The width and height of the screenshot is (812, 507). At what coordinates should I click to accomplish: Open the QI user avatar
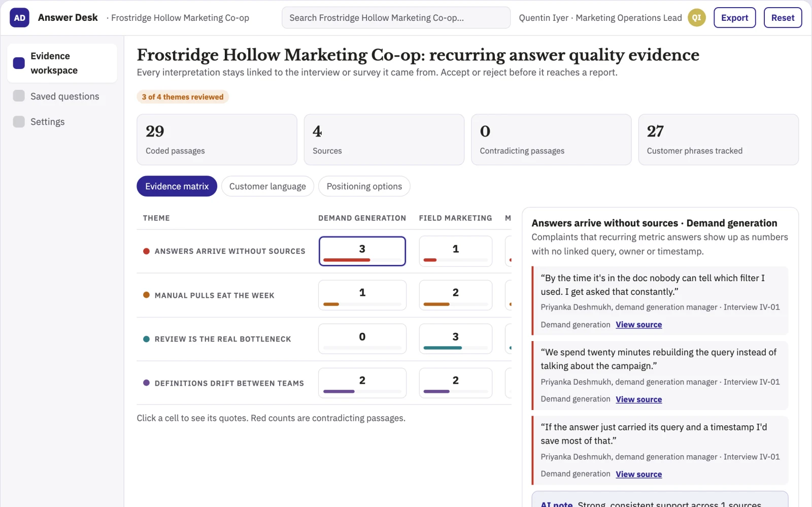click(x=697, y=18)
